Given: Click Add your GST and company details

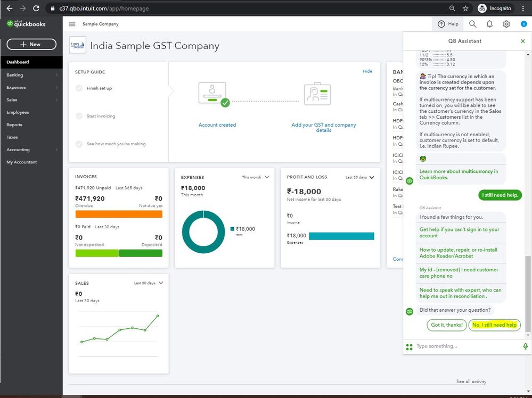Looking at the screenshot, I should pyautogui.click(x=324, y=127).
